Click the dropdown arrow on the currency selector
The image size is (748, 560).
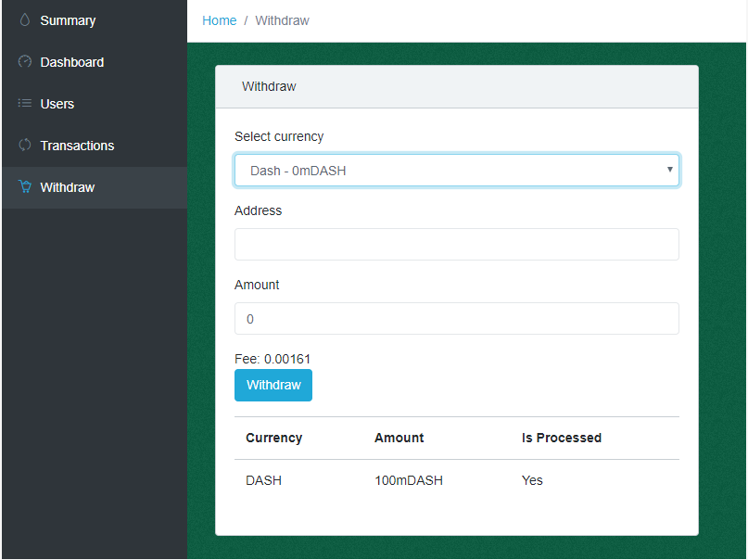(670, 170)
